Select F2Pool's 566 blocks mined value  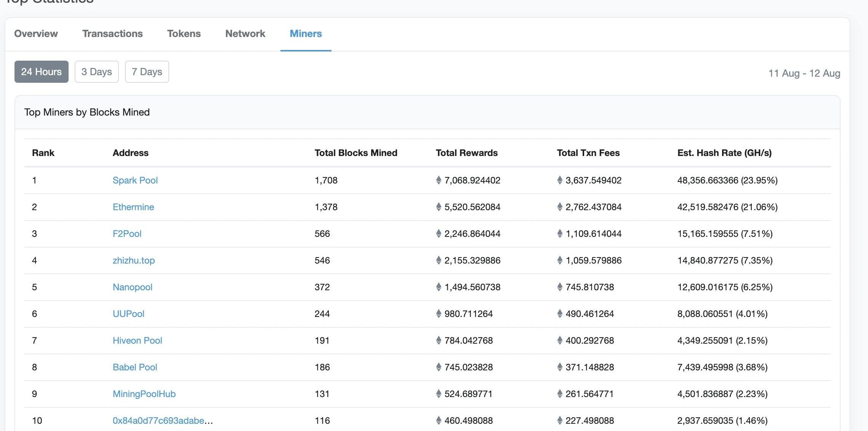click(x=322, y=234)
